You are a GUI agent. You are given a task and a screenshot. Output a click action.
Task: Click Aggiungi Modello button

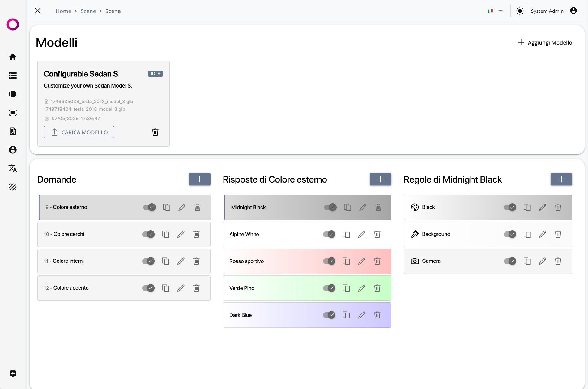(545, 43)
